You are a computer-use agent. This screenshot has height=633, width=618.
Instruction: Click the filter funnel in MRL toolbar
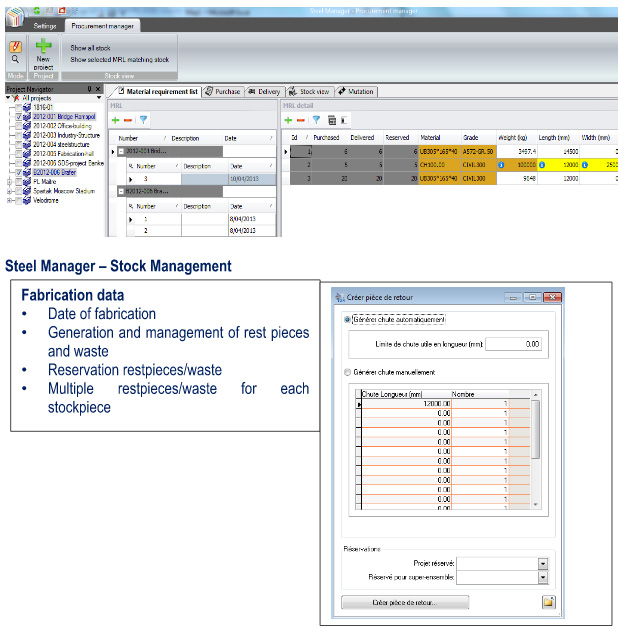tap(143, 119)
